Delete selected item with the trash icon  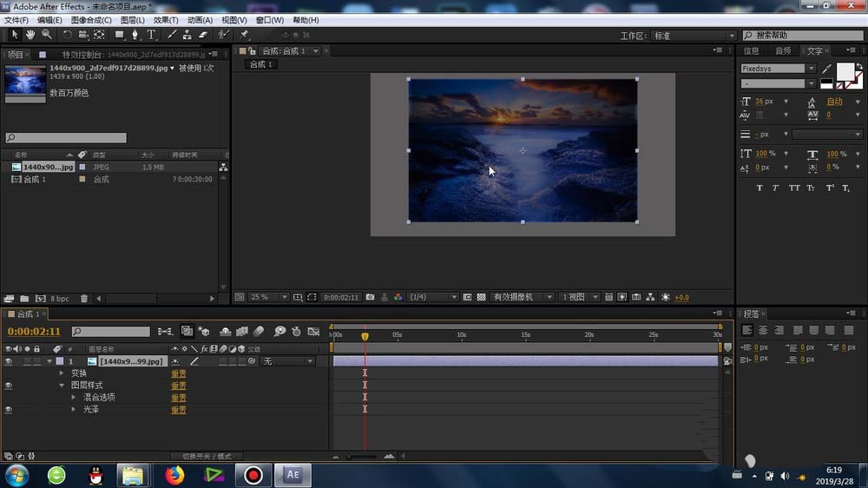tap(84, 299)
